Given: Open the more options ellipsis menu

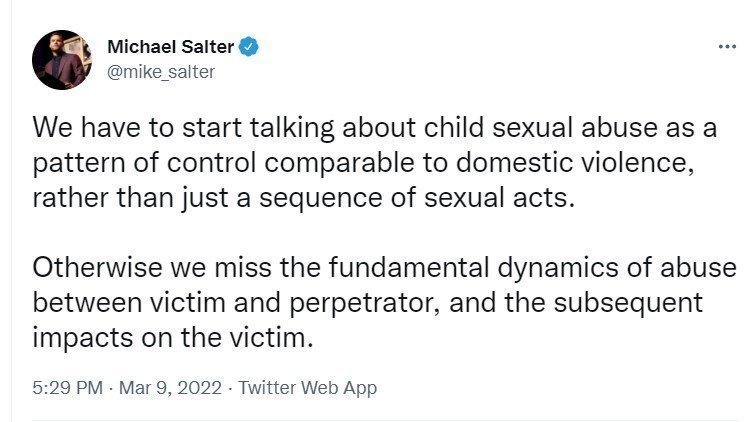Looking at the screenshot, I should click(x=725, y=47).
